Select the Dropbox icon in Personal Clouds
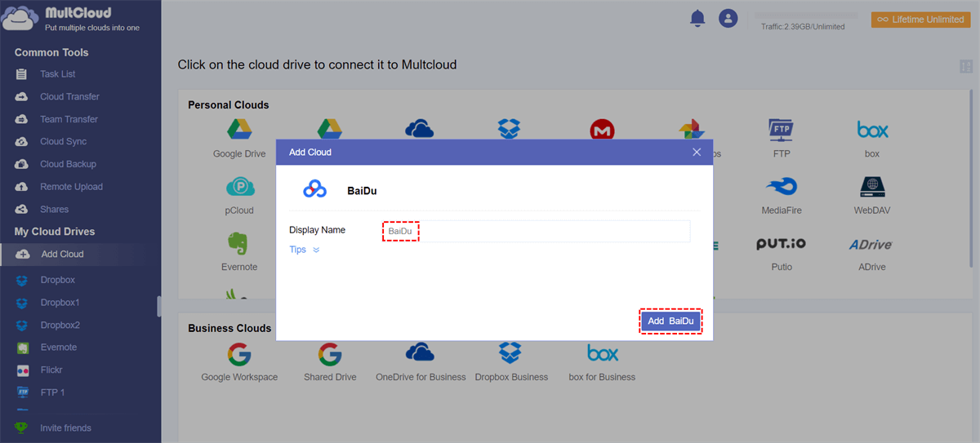This screenshot has height=443, width=980. pos(510,129)
